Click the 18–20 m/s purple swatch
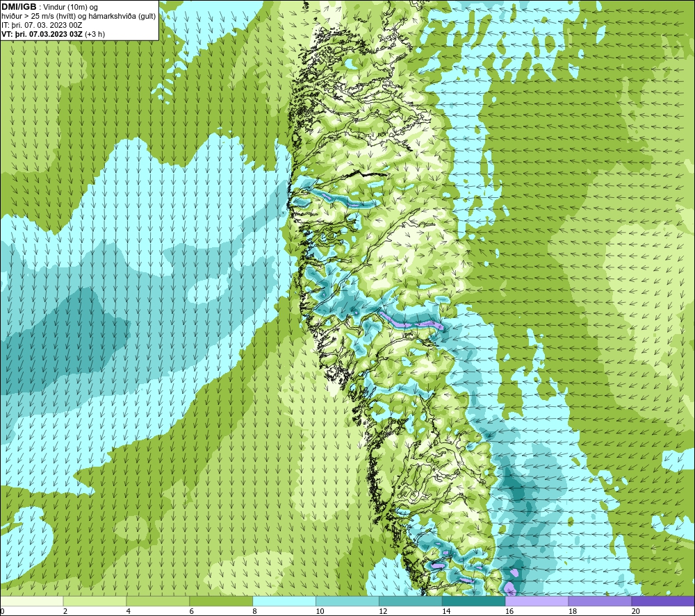Image resolution: width=695 pixels, height=616 pixels. click(x=600, y=601)
